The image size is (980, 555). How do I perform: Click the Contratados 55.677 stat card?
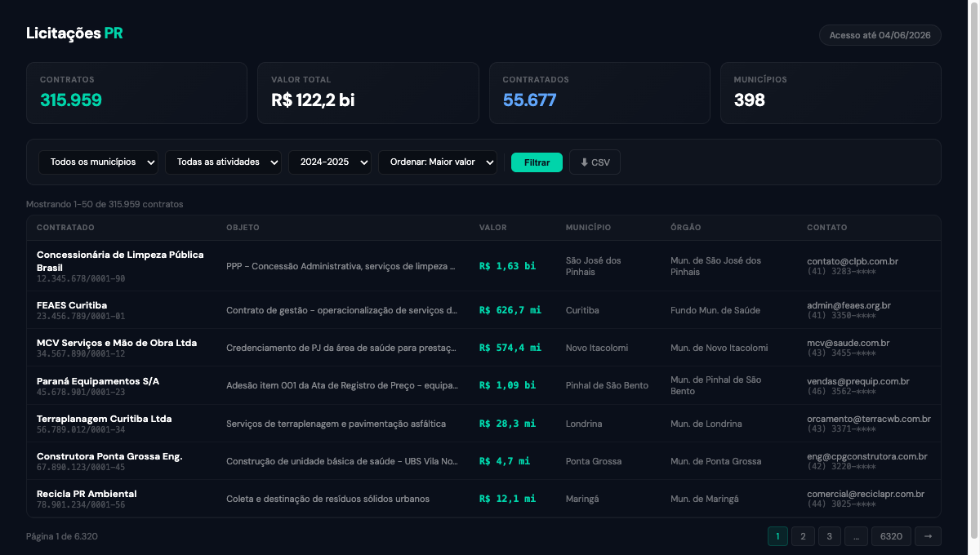pos(599,93)
